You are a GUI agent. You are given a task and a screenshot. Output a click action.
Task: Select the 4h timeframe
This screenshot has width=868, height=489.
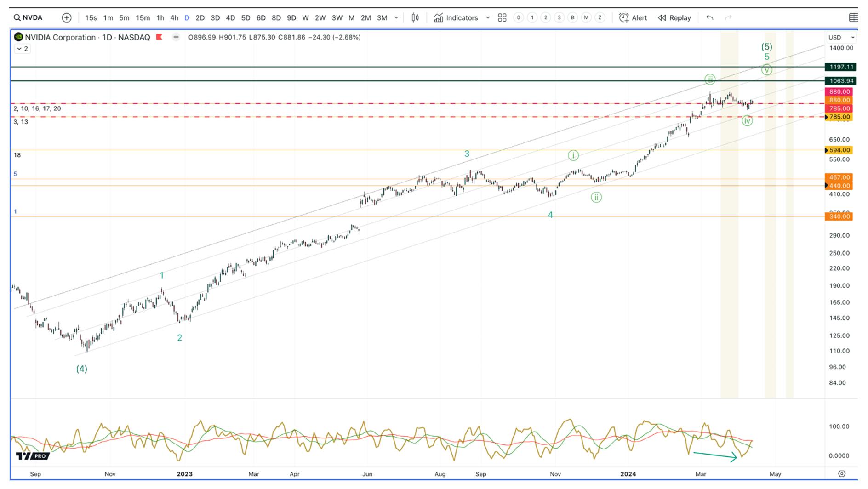pos(174,18)
